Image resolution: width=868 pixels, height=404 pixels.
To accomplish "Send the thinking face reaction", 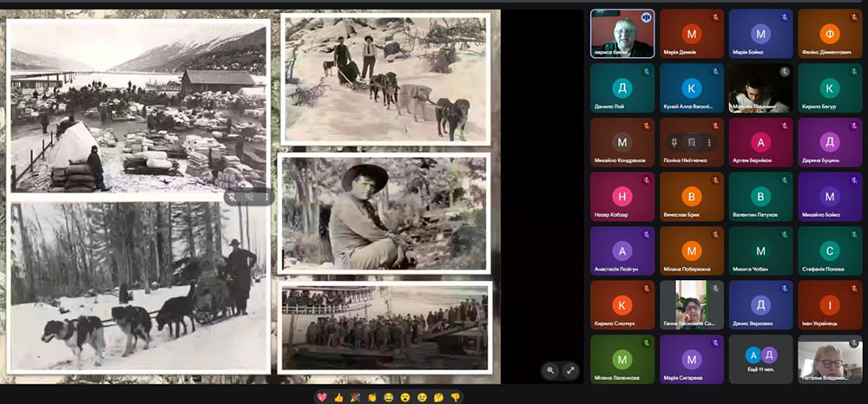I will (437, 397).
